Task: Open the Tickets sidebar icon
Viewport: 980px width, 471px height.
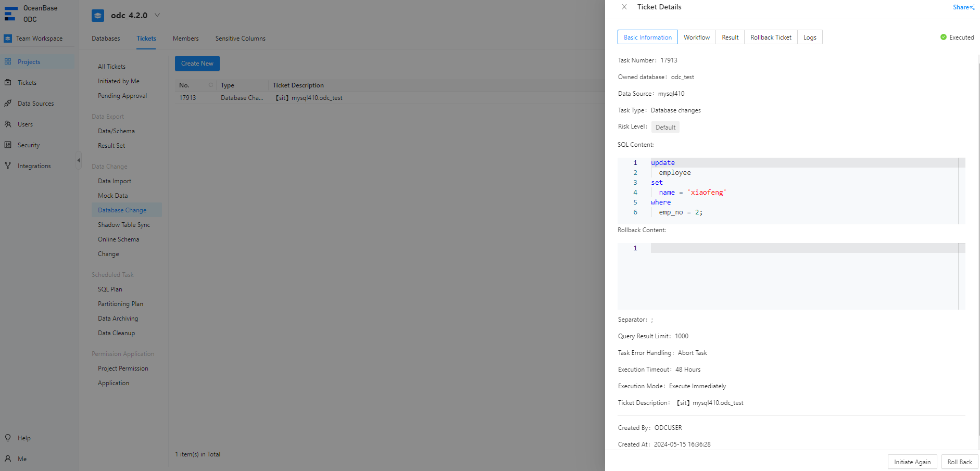Action: click(8, 83)
